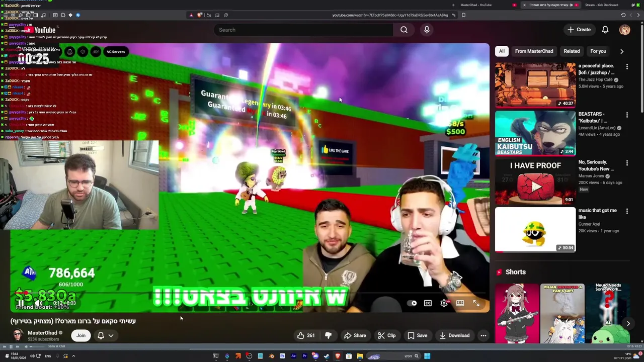This screenshot has height=362, width=644.
Task: Open the anime girl Shorts thumbnail
Action: coord(517,313)
